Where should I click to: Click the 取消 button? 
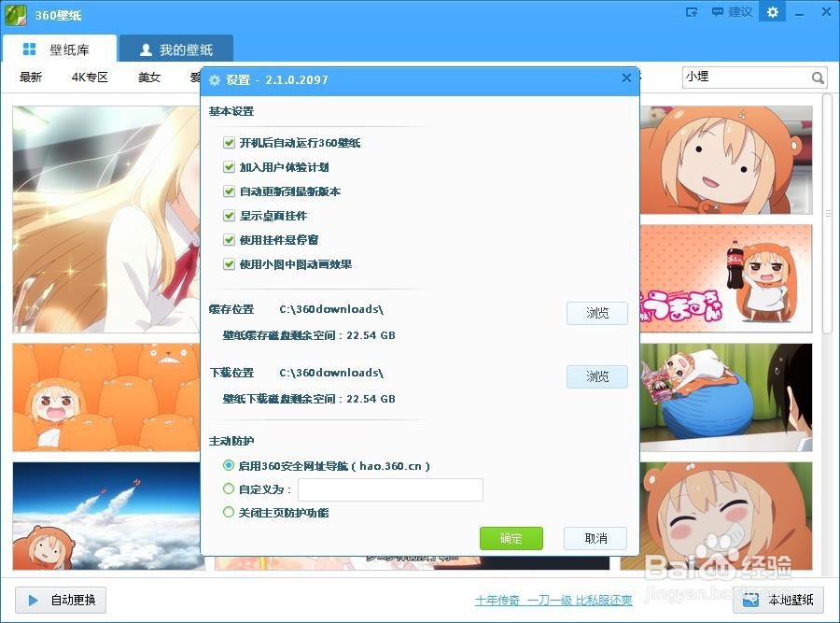(x=595, y=538)
